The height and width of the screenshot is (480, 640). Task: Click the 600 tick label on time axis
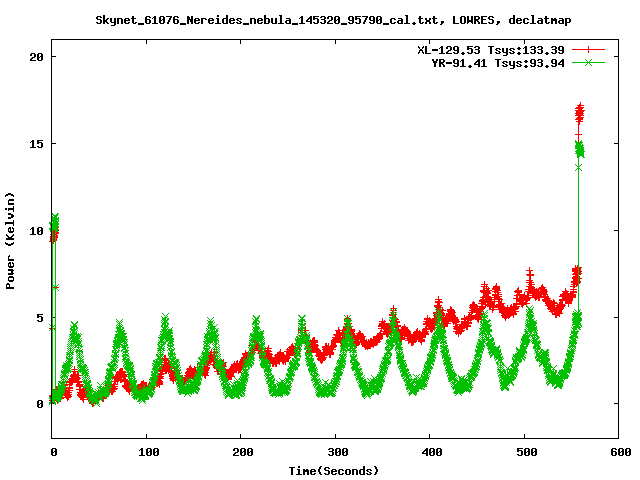click(x=620, y=452)
